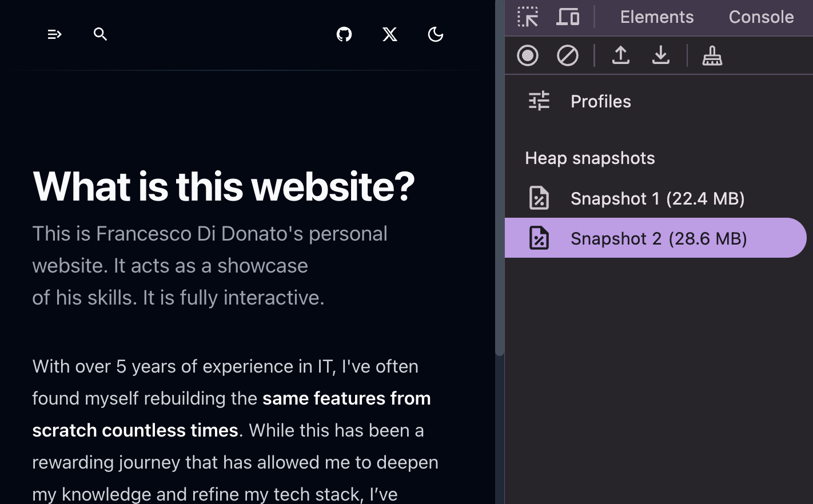Select the Profiles sidebar entry
The image size is (813, 504).
point(600,102)
